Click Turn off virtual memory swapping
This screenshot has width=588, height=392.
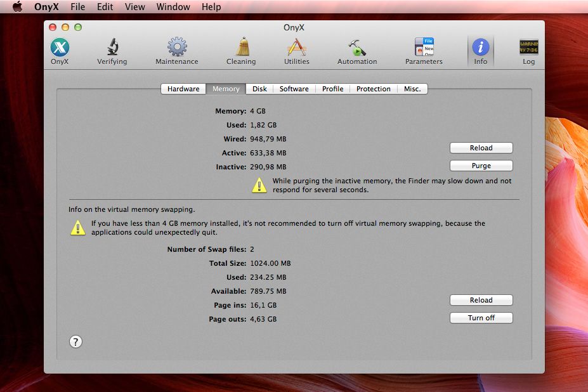(x=481, y=318)
